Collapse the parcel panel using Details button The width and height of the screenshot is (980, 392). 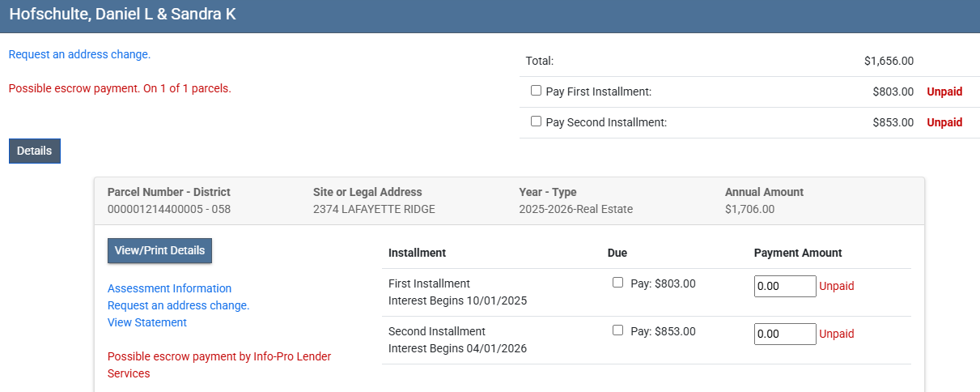[x=34, y=151]
